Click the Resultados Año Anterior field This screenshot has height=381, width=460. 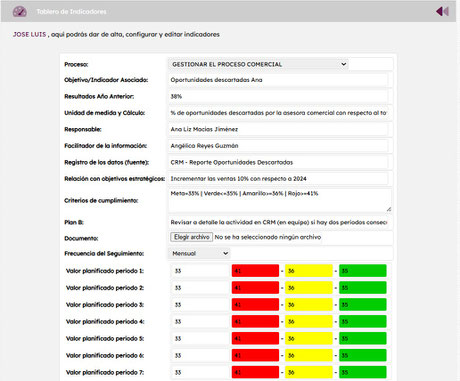click(x=278, y=96)
